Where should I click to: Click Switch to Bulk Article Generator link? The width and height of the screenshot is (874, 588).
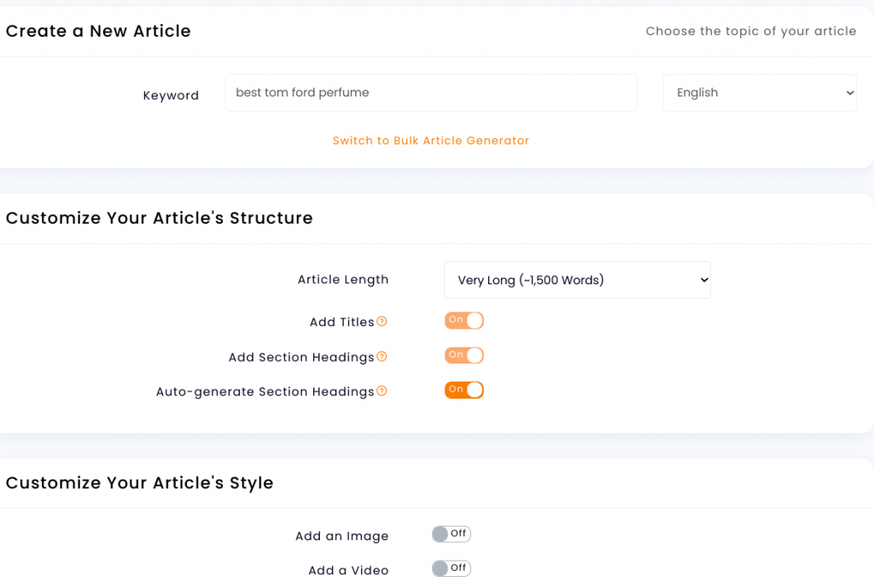431,141
